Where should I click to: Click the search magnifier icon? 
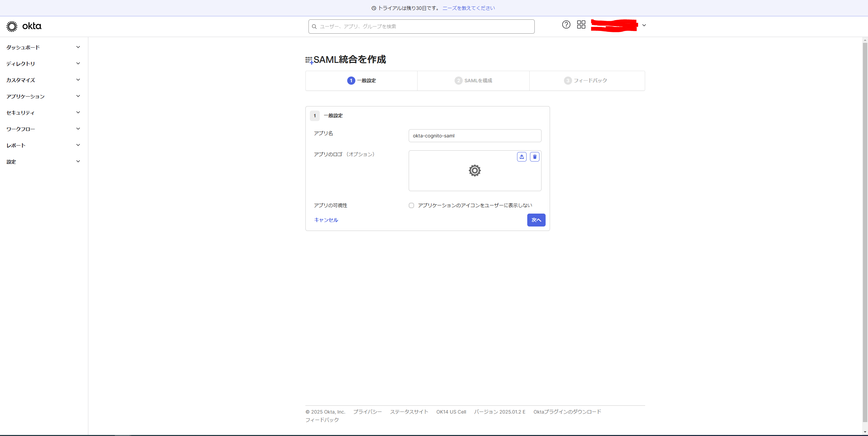coord(314,27)
